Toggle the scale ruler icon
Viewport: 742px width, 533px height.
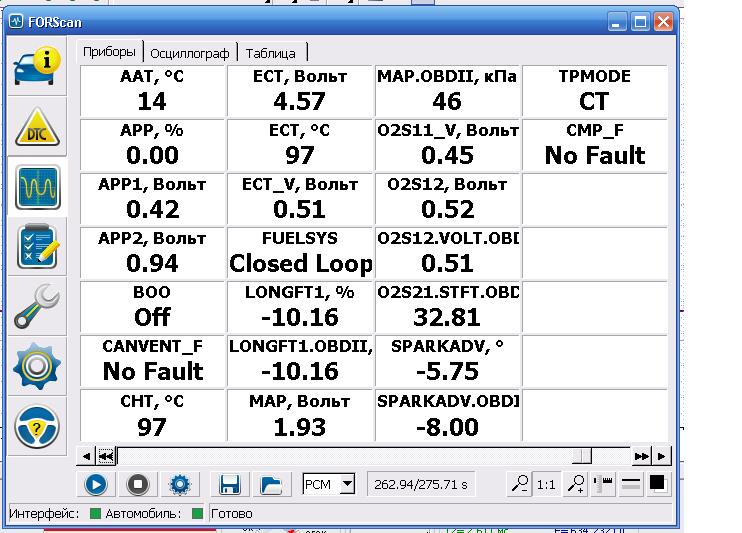coord(603,484)
